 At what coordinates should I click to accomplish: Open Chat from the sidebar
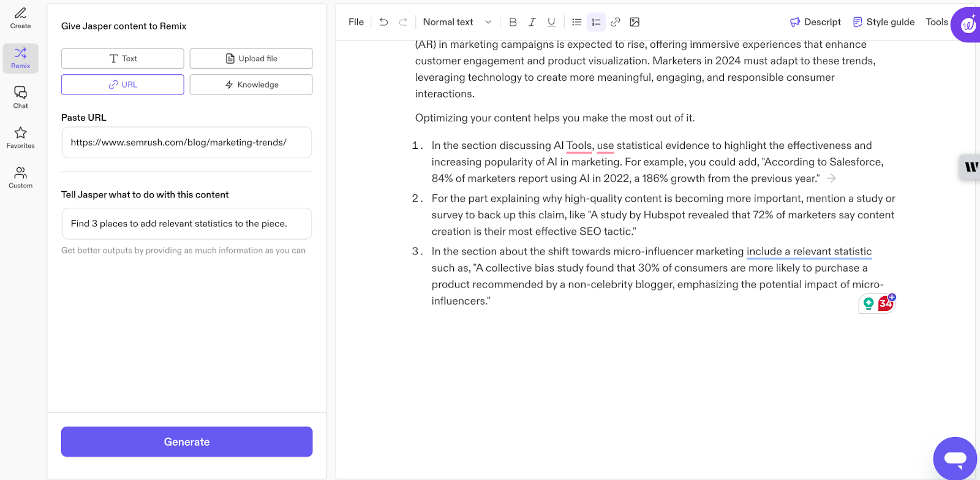coord(20,97)
